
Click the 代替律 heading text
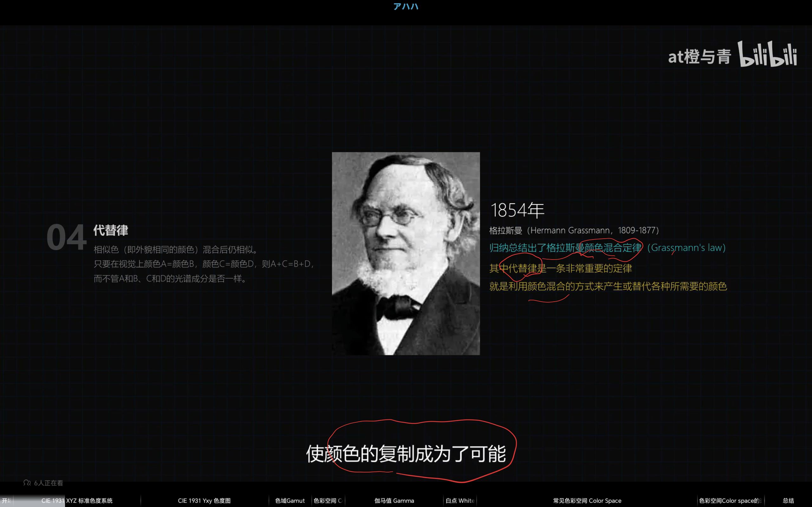(x=110, y=230)
